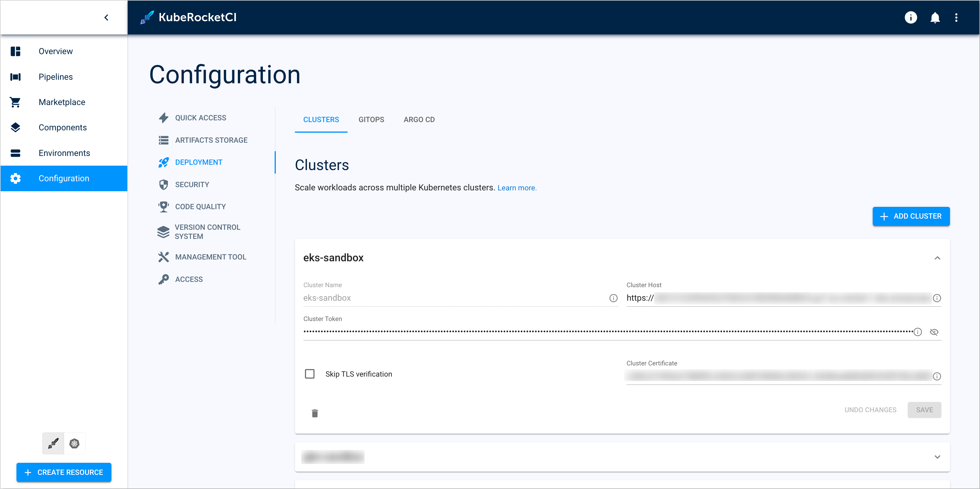Collapse the eks-sandbox cluster panel
Image resolution: width=980 pixels, height=489 pixels.
click(x=937, y=258)
